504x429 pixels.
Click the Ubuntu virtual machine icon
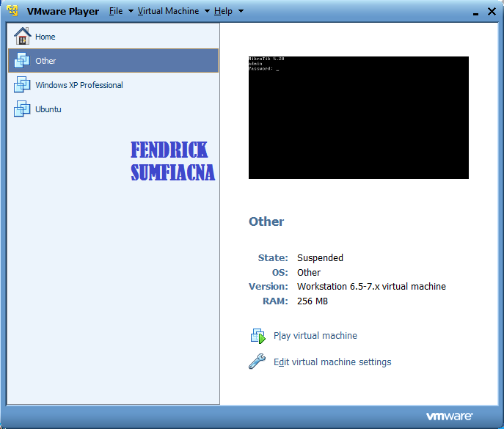click(22, 109)
